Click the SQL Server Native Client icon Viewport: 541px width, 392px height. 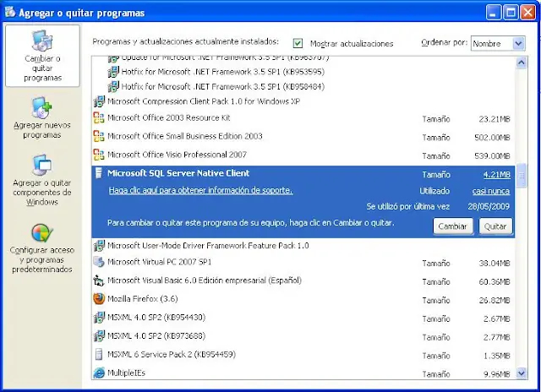click(x=99, y=173)
